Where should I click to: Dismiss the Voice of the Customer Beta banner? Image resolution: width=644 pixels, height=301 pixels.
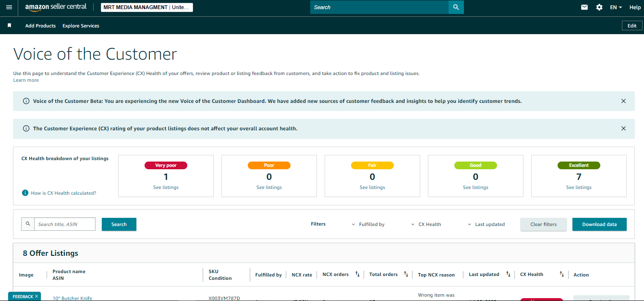tap(623, 101)
